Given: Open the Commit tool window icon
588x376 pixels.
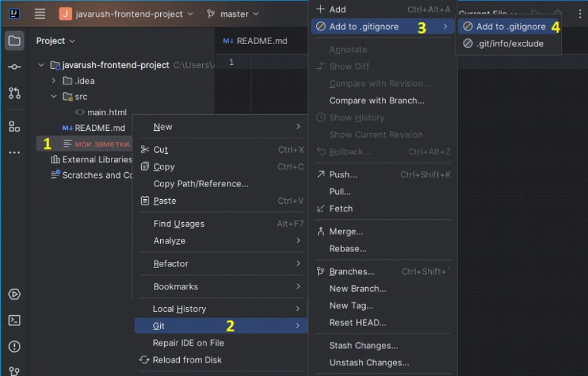Looking at the screenshot, I should 14,67.
